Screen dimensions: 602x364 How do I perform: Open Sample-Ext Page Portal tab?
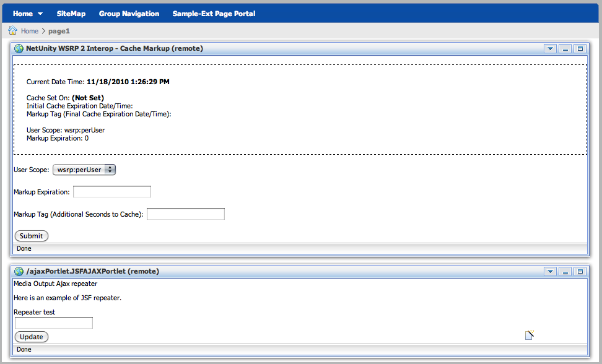click(x=214, y=14)
